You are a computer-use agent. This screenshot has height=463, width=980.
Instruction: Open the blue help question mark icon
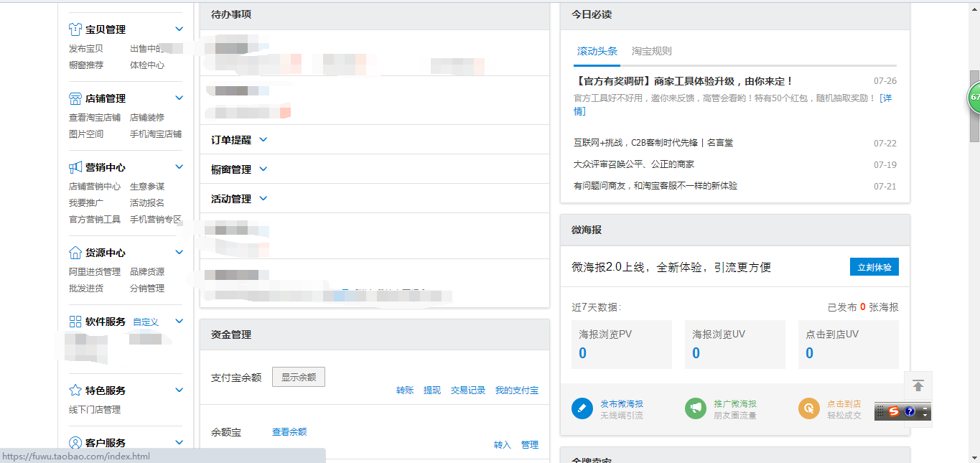910,411
